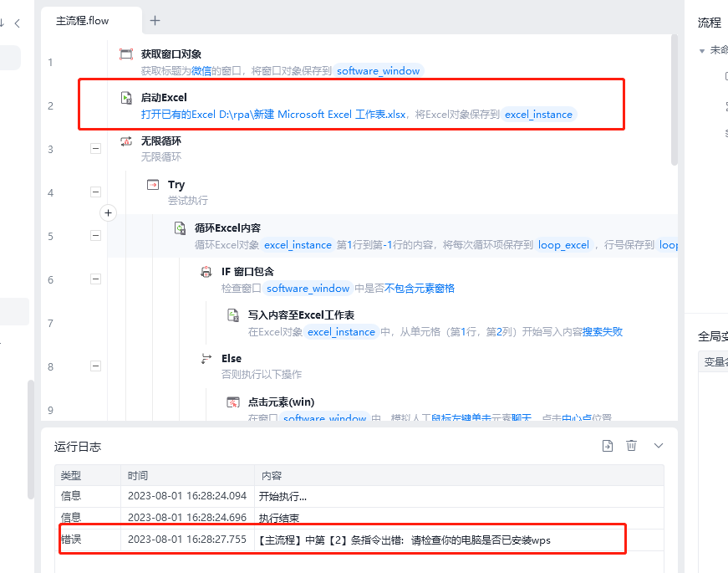Click line number 7 in the flow editor
The width and height of the screenshot is (728, 573).
click(x=51, y=324)
